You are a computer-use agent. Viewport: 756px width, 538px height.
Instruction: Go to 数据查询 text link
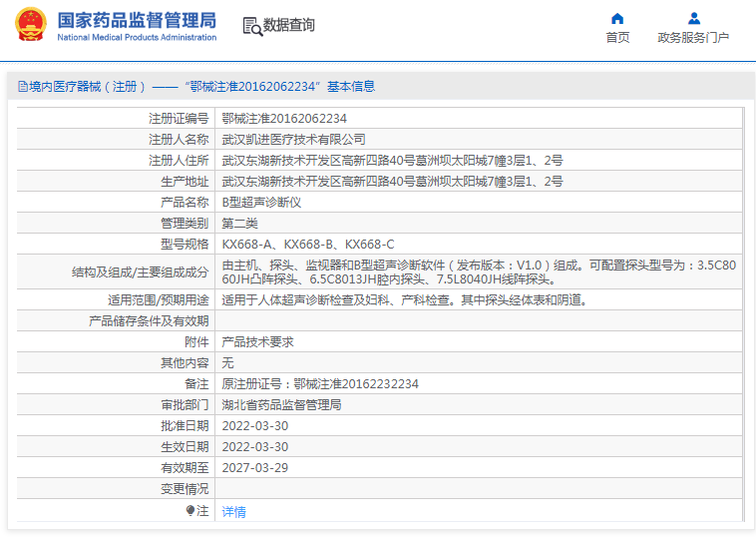(x=288, y=26)
